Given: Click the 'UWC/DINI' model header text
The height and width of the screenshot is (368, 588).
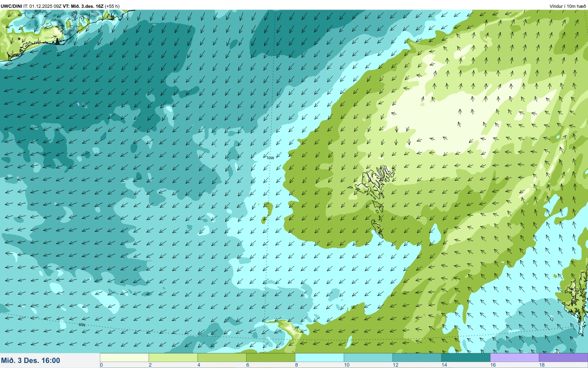Looking at the screenshot, I should coord(11,6).
